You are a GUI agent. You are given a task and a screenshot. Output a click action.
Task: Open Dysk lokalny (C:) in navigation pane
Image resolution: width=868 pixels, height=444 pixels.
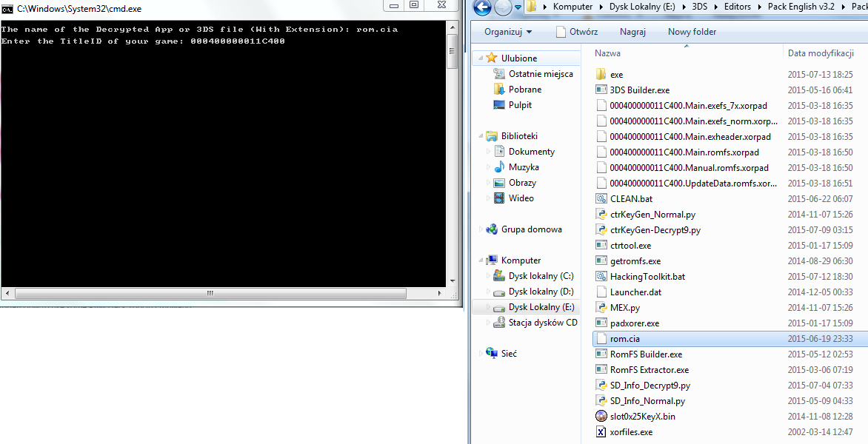541,276
